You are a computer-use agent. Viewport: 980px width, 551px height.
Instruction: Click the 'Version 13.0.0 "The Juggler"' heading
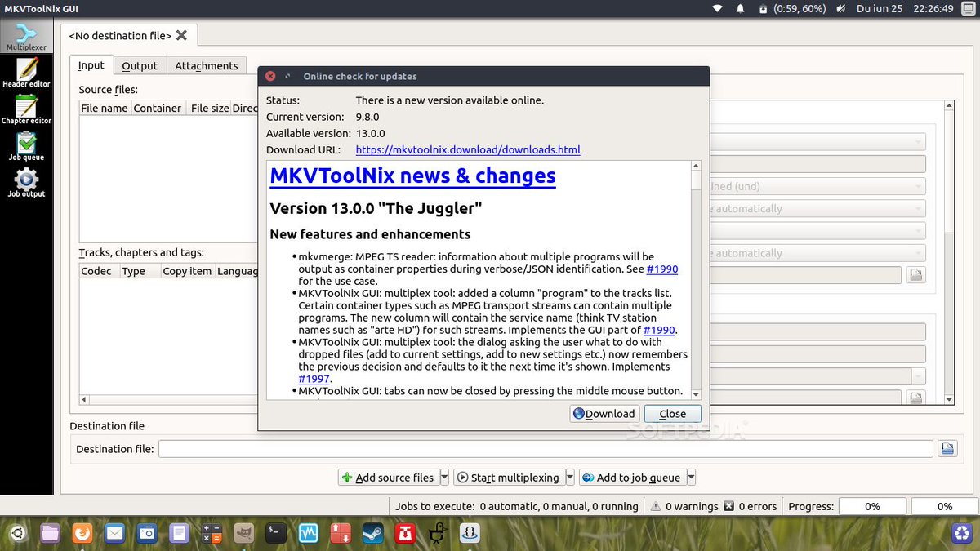pyautogui.click(x=376, y=208)
